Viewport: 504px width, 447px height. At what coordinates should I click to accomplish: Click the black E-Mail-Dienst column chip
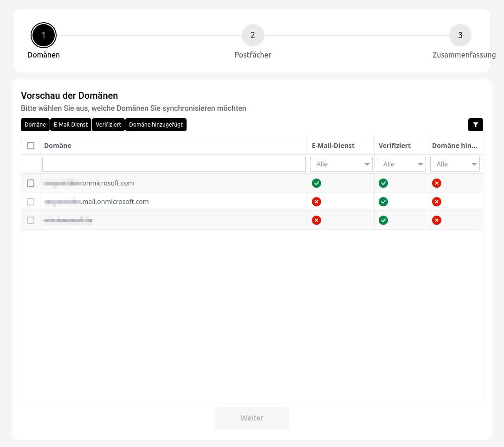[71, 125]
